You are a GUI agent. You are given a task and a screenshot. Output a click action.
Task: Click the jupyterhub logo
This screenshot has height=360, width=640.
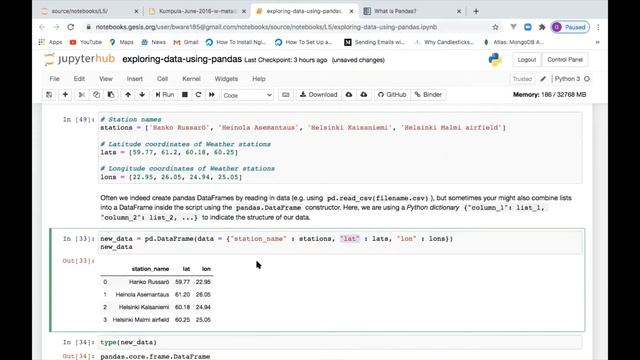80,59
